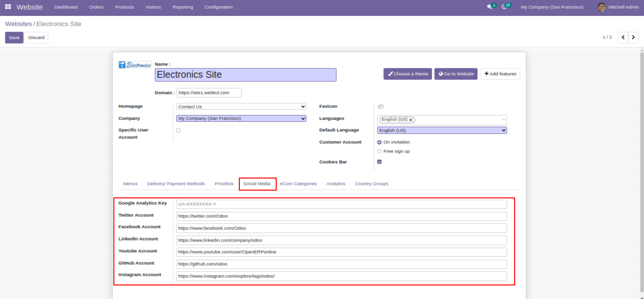
Task: Switch to eCom Categories tab
Action: coord(298,184)
